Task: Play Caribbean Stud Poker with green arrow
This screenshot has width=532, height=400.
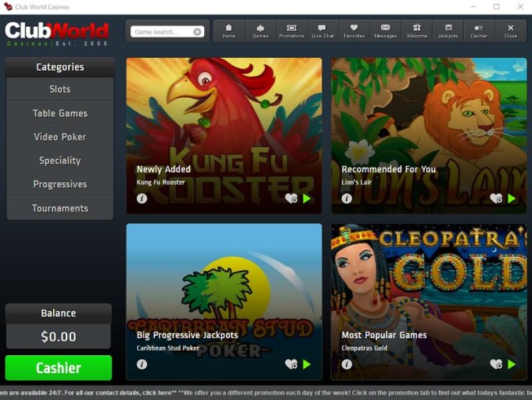Action: click(x=307, y=364)
